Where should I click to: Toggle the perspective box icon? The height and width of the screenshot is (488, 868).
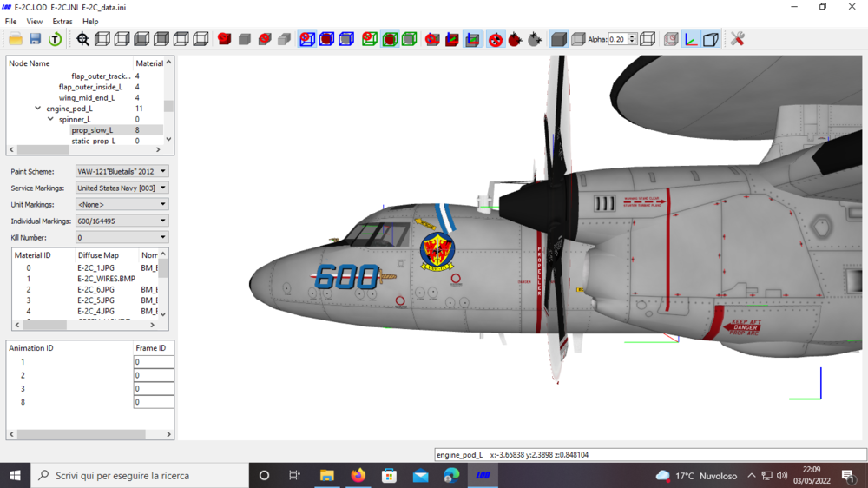pyautogui.click(x=710, y=39)
